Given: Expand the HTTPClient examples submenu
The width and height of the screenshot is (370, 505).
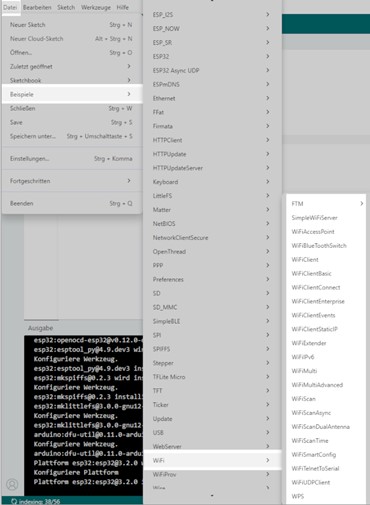Looking at the screenshot, I should tap(212, 140).
